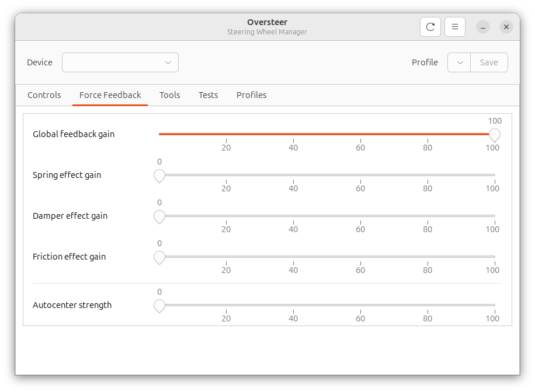
Task: Click the Device label
Action: (40, 62)
